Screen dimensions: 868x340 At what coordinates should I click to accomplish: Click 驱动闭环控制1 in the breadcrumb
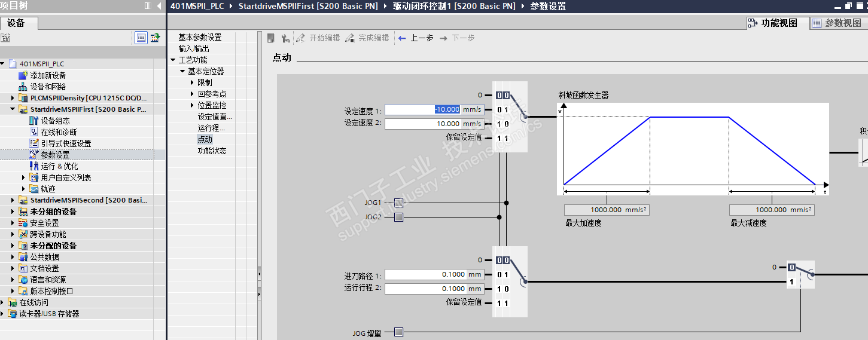point(454,7)
